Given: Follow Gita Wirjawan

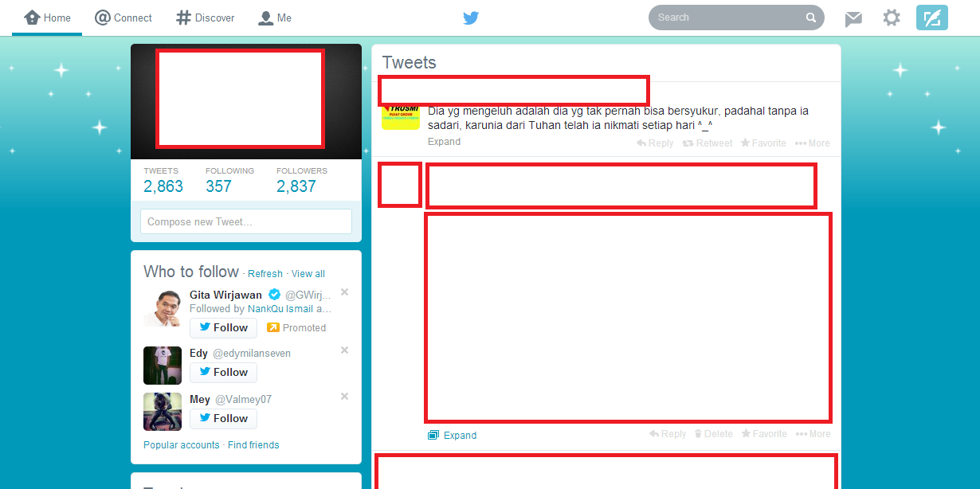Looking at the screenshot, I should click(222, 327).
